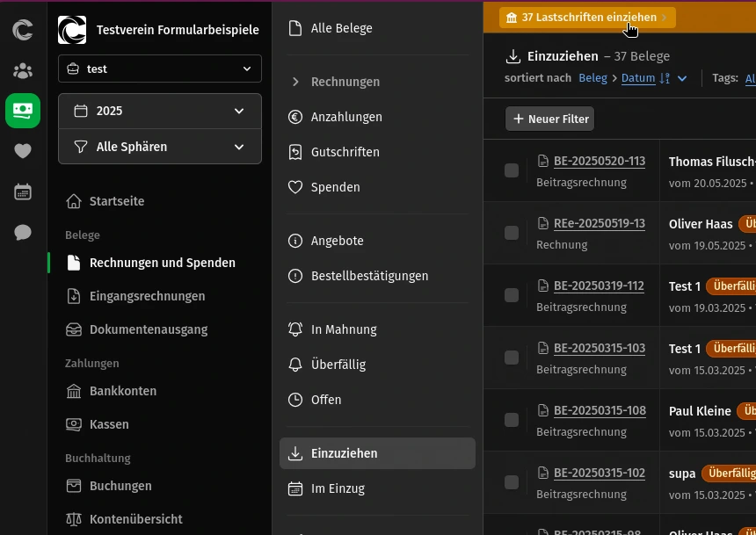756x535 pixels.
Task: Open the Überfällig list
Action: (338, 365)
